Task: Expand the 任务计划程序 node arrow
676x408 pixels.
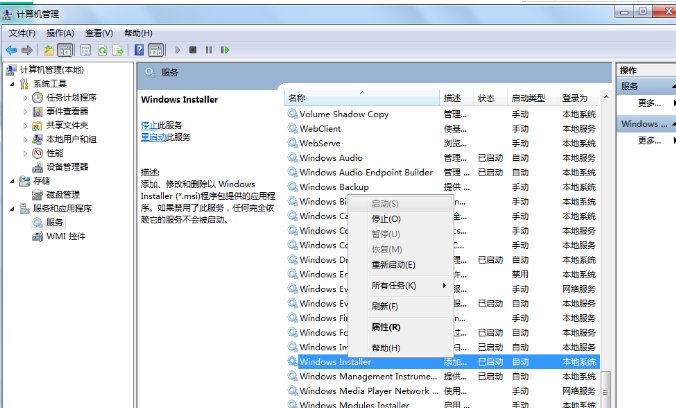Action: coord(25,98)
